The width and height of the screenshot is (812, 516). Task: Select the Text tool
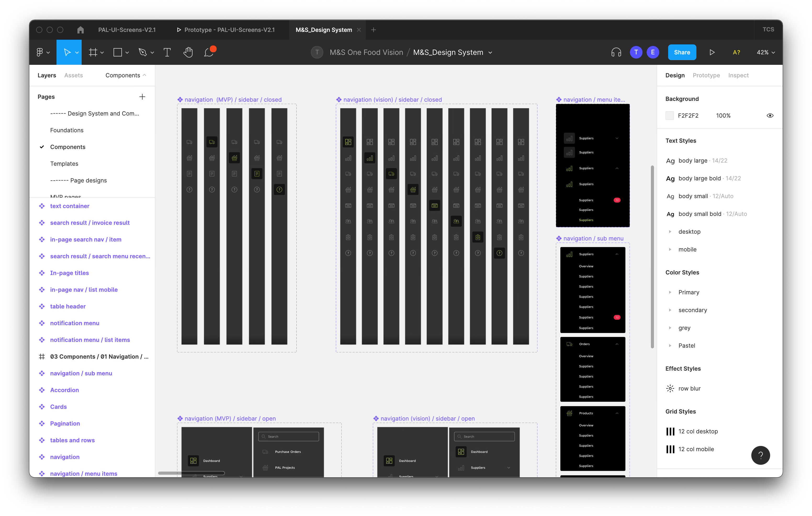tap(167, 52)
